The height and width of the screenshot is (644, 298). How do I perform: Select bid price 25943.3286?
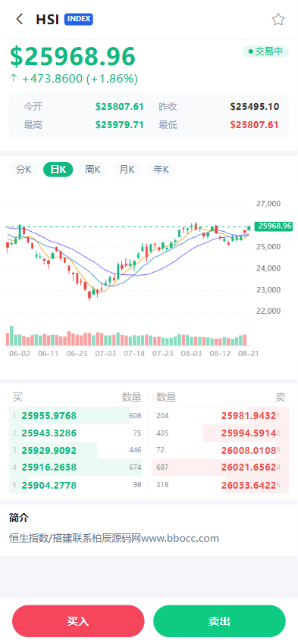(x=49, y=433)
